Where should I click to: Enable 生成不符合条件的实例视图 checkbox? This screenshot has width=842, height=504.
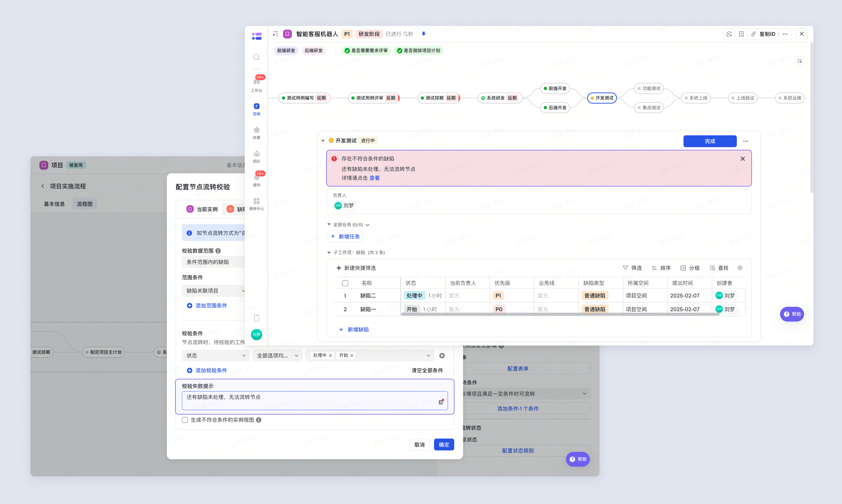185,420
